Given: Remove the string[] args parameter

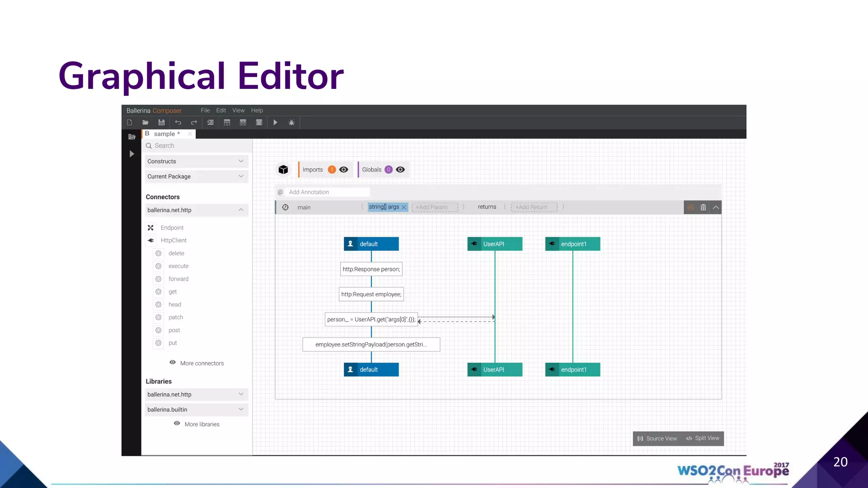Looking at the screenshot, I should 404,207.
